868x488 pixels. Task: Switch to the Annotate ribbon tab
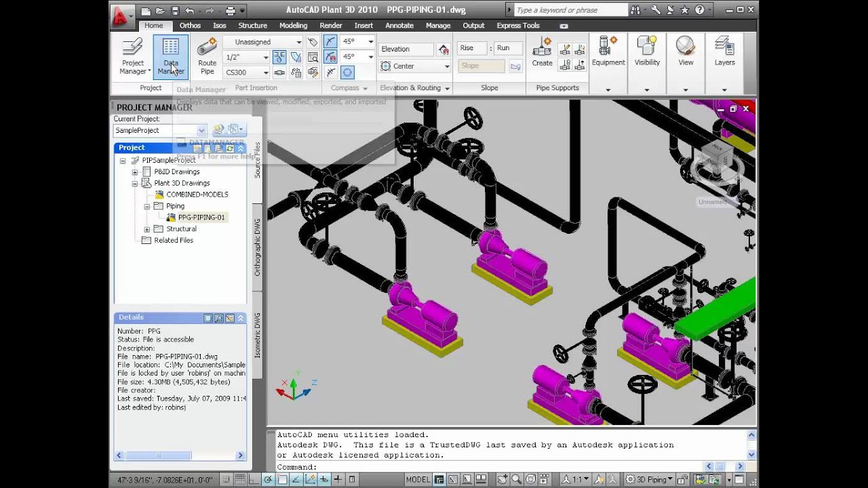(x=399, y=26)
